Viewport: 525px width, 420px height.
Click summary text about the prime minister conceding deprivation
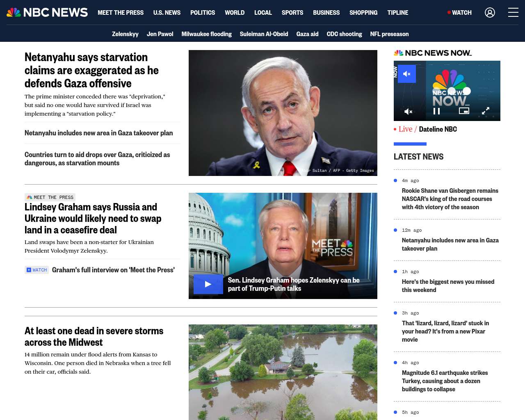pyautogui.click(x=95, y=105)
